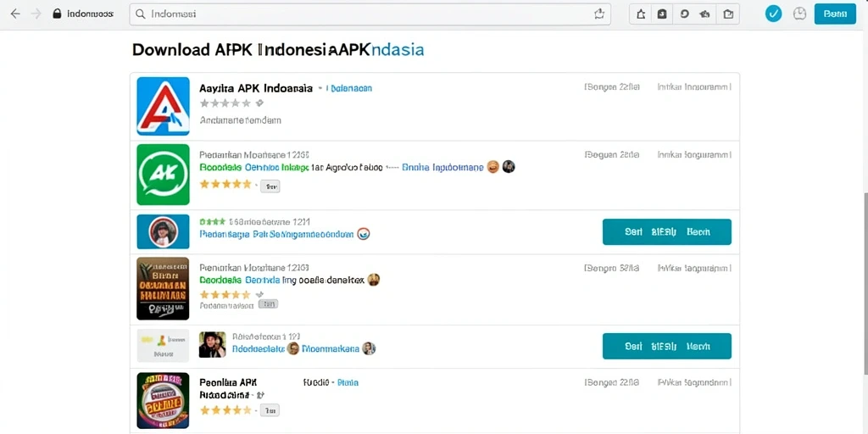Click the orange emoji avatar in AK row
This screenshot has width=868, height=434.
click(493, 167)
